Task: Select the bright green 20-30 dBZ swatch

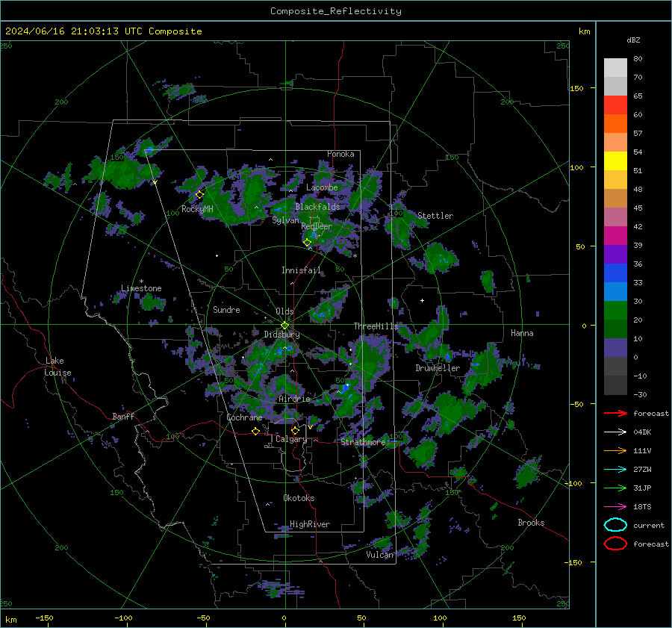Action: (x=615, y=310)
